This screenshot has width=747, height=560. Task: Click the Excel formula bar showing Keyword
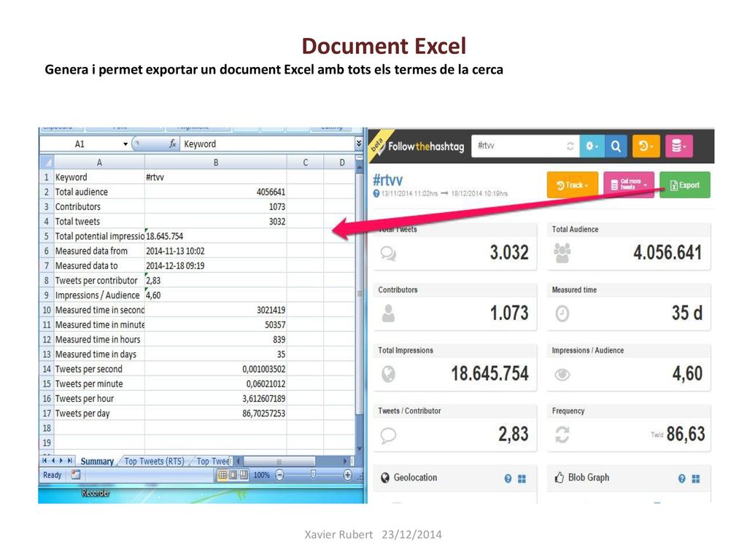pos(267,144)
